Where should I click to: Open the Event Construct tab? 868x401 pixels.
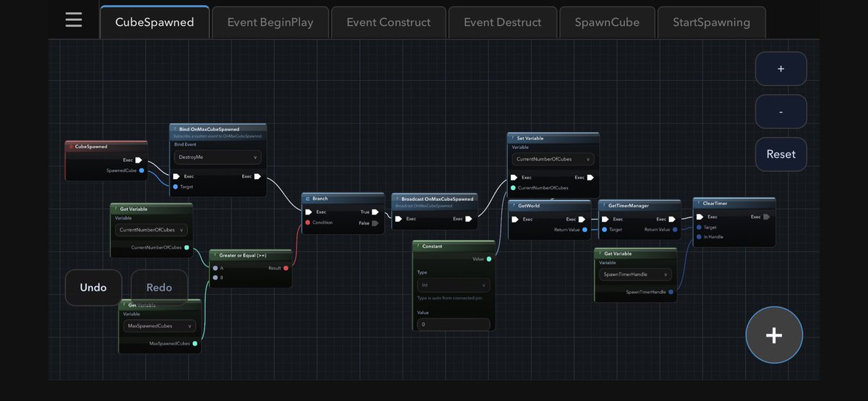[388, 22]
